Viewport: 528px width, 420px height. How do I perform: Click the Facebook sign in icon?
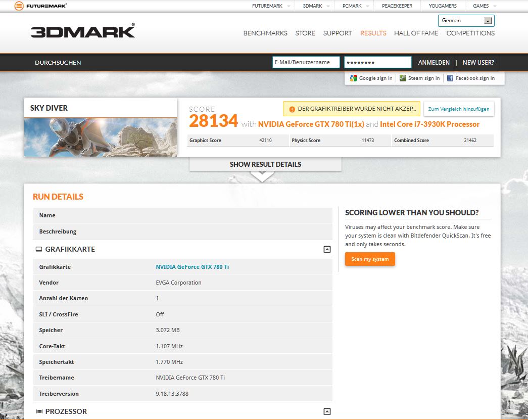[450, 78]
